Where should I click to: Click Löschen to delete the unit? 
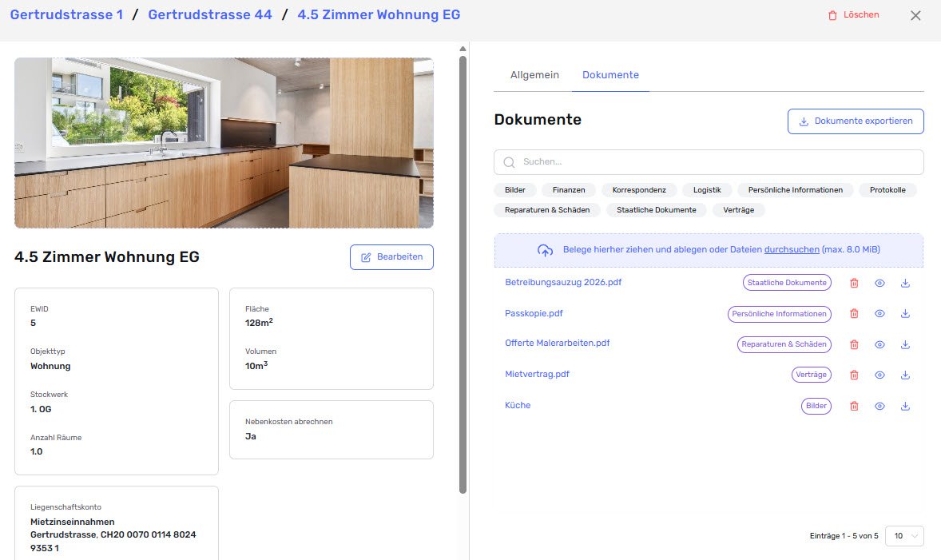(x=853, y=15)
